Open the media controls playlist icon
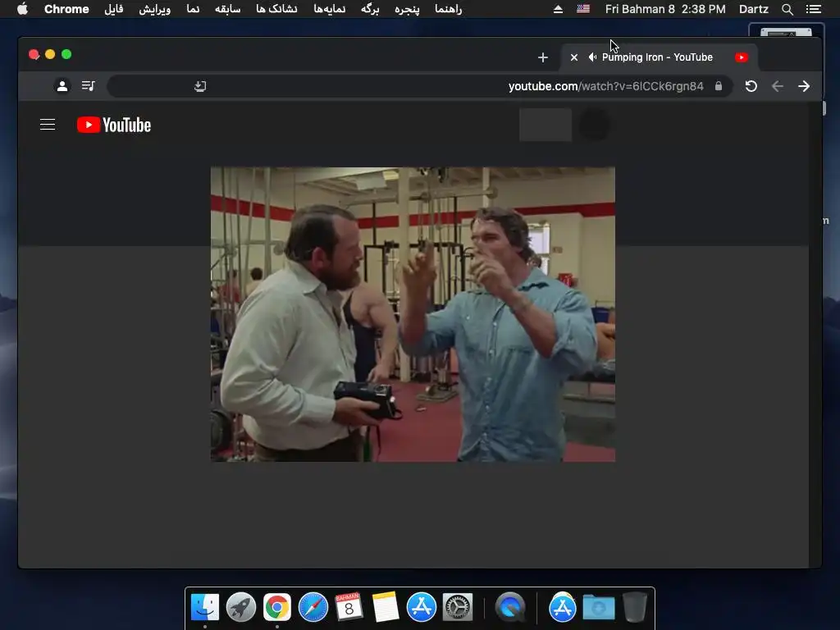The width and height of the screenshot is (840, 630). point(89,85)
